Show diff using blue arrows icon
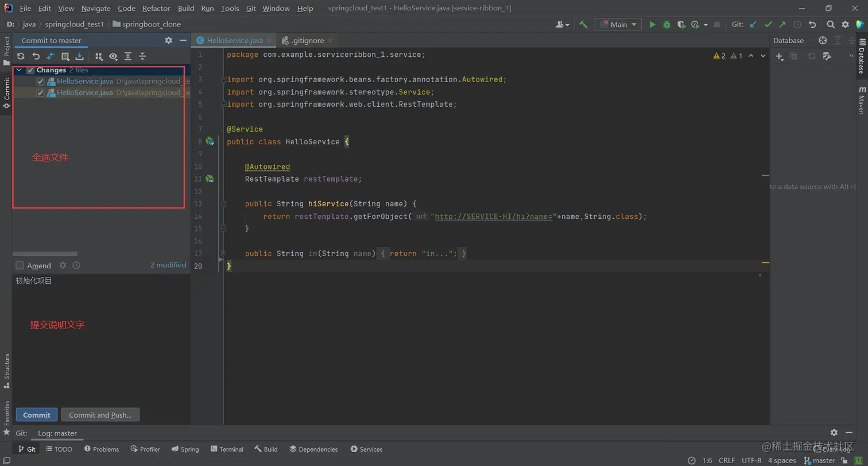The height and width of the screenshot is (466, 868). [x=50, y=56]
